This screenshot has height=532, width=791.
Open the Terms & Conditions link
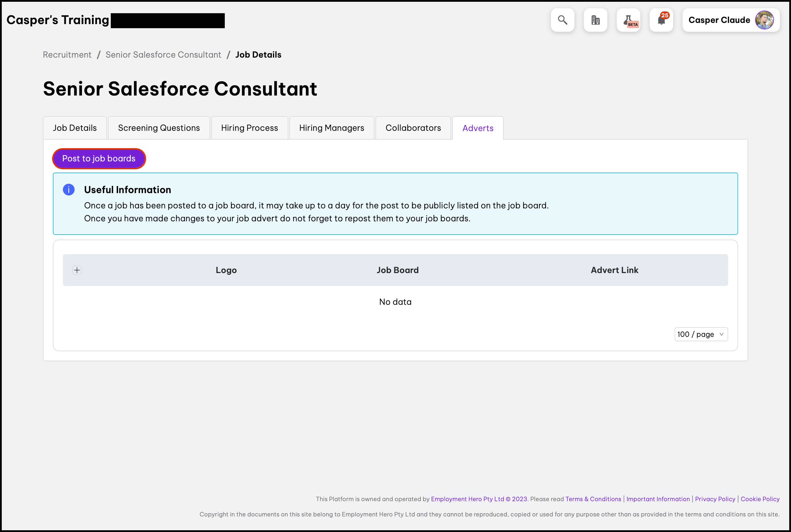593,499
